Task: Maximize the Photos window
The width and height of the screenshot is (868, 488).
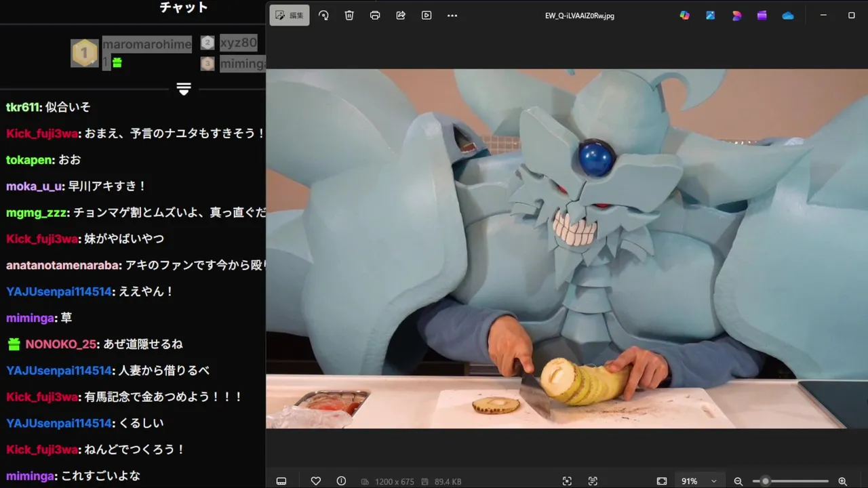Action: click(x=852, y=15)
